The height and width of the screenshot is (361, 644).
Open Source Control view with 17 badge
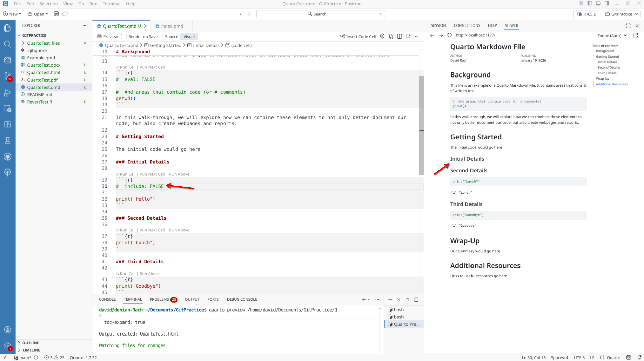(7, 76)
